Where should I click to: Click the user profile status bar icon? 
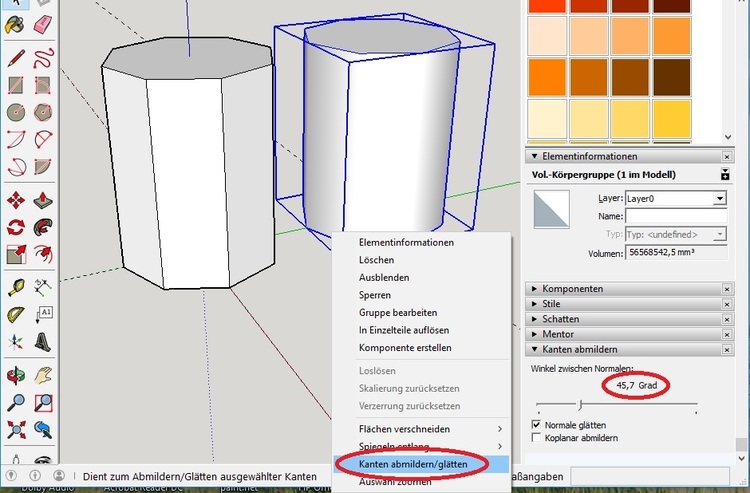pos(59,476)
